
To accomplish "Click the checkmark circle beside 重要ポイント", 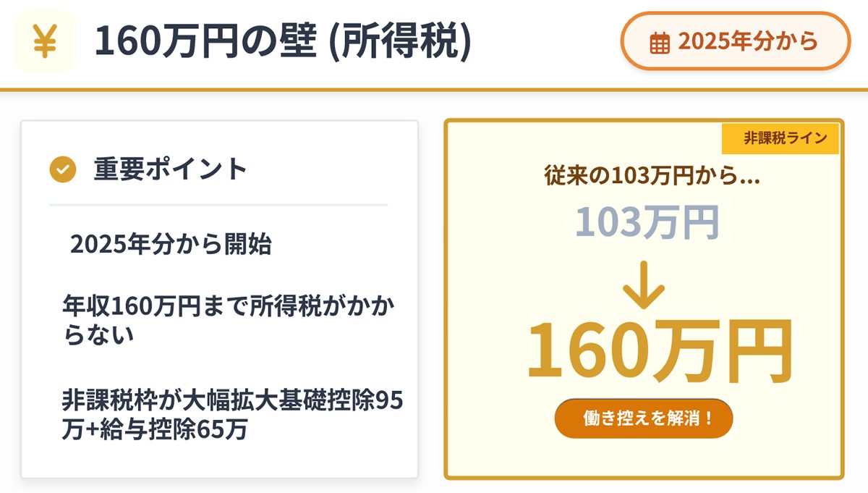I will (63, 169).
